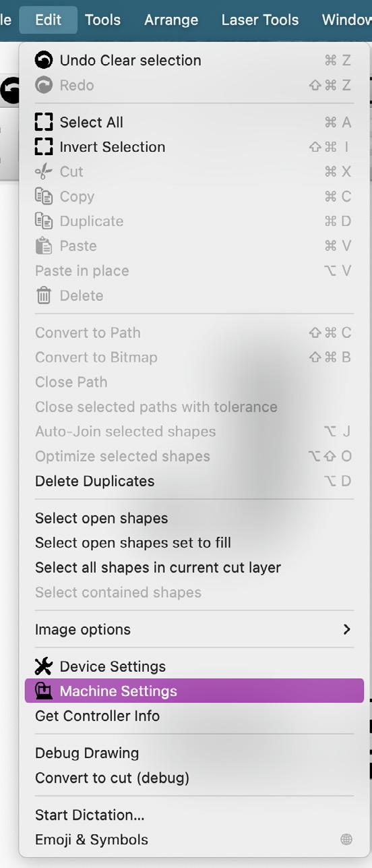Choose Start Dictation entry

[x=194, y=815]
